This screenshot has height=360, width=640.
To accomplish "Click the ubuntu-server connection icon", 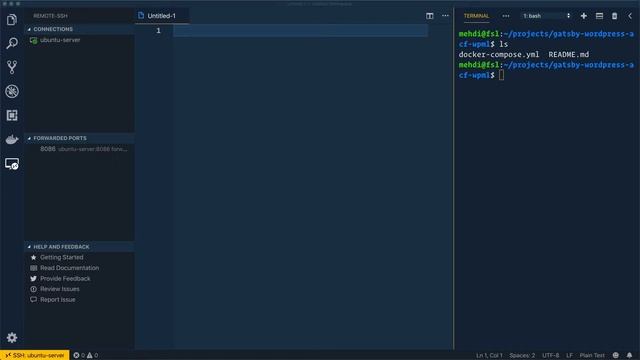I will (33, 40).
